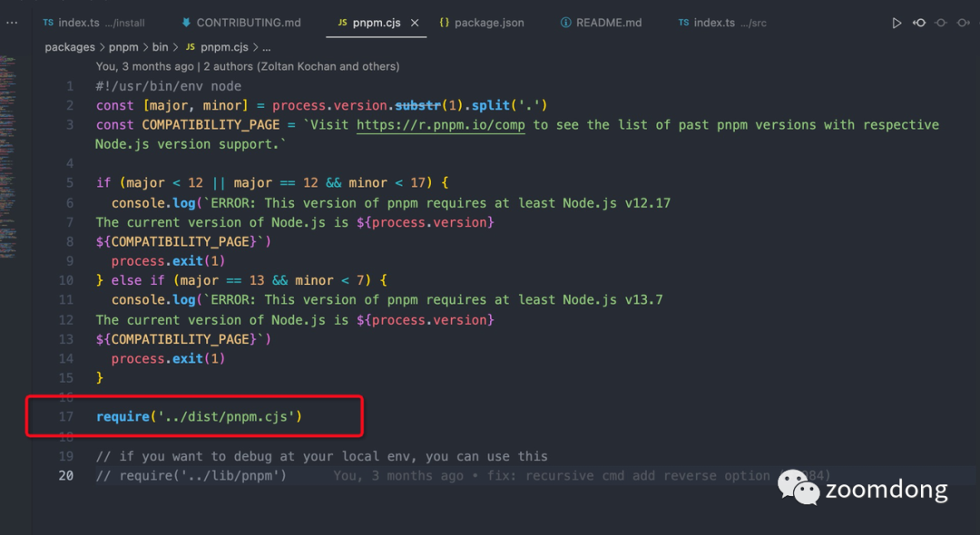Viewport: 980px width, 535px height.
Task: Click the info icon on README.md tab
Action: pyautogui.click(x=565, y=23)
